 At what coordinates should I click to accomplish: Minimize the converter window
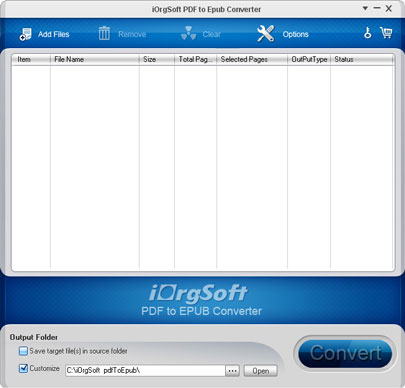coord(377,8)
